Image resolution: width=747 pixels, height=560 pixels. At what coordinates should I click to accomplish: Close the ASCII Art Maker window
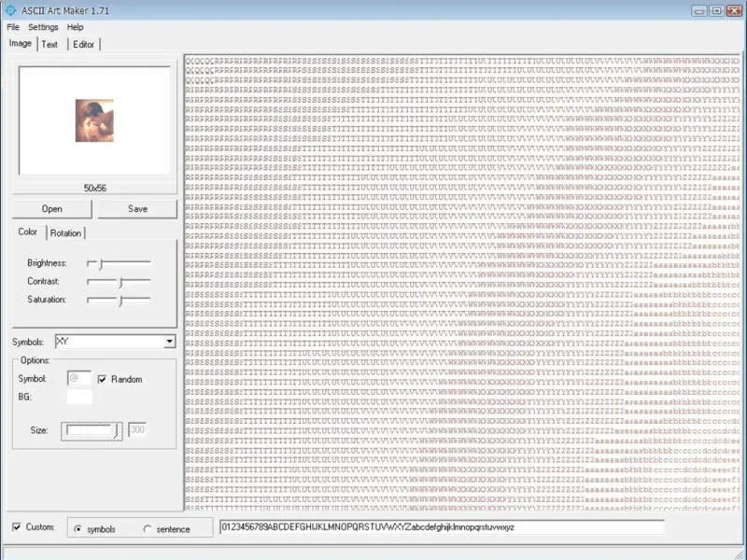click(734, 10)
